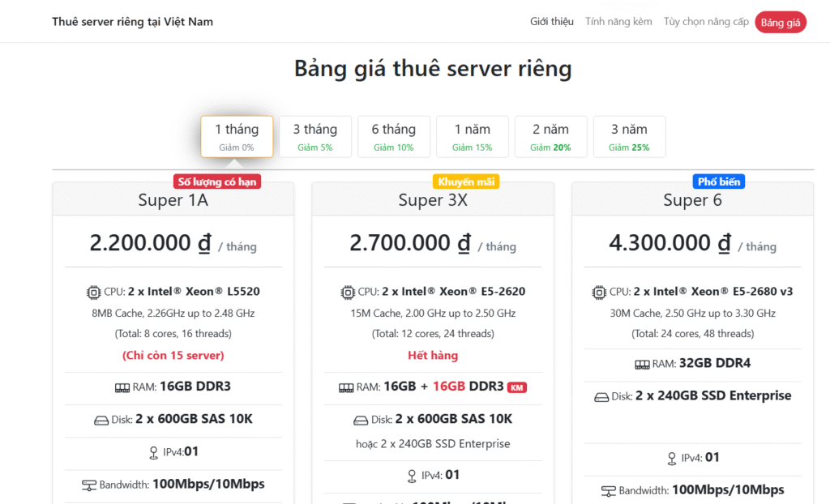
Task: Click the Disk icon in Super 6
Action: coord(601,397)
